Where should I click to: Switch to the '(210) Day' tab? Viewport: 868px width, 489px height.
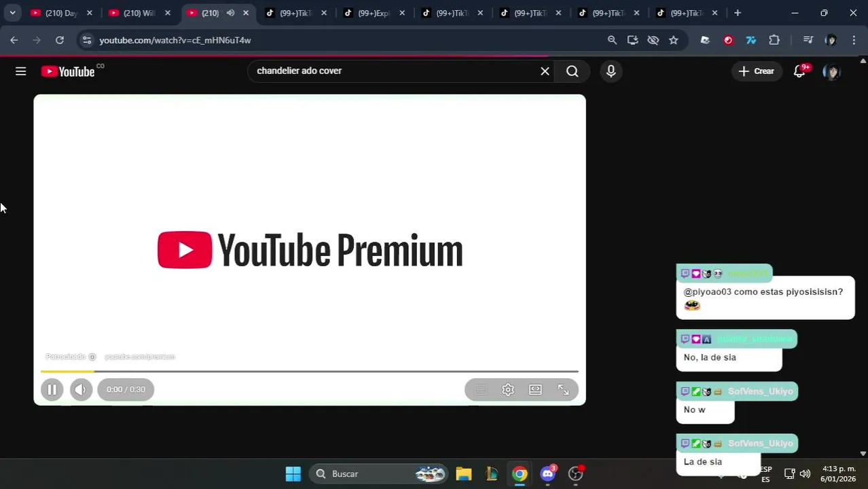tap(62, 13)
